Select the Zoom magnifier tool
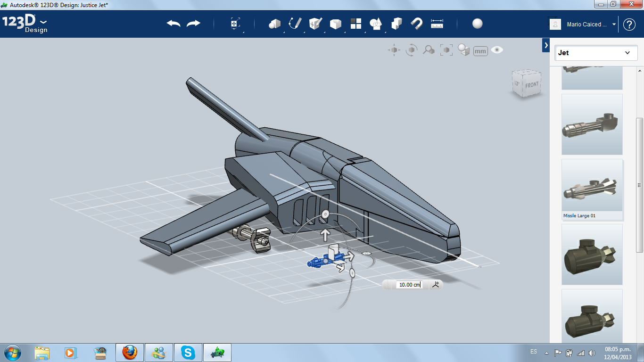 click(429, 50)
